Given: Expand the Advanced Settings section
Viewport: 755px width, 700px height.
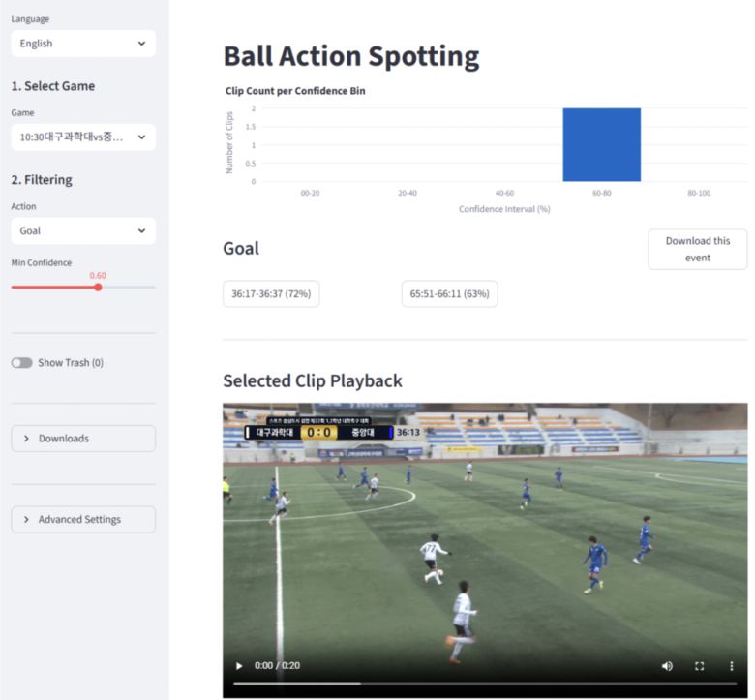Looking at the screenshot, I should (82, 520).
